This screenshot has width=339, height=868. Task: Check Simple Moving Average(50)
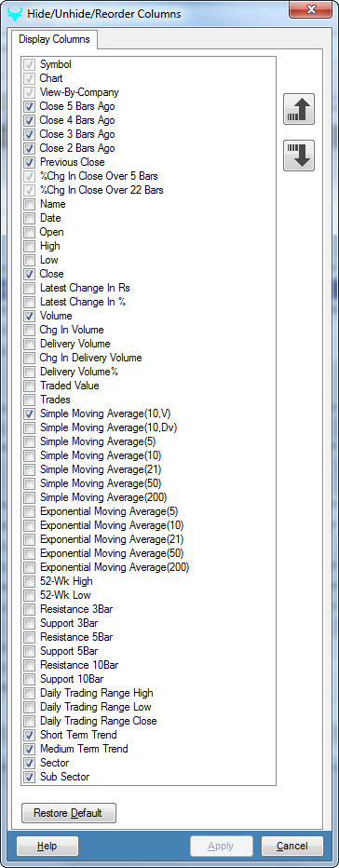(x=30, y=483)
